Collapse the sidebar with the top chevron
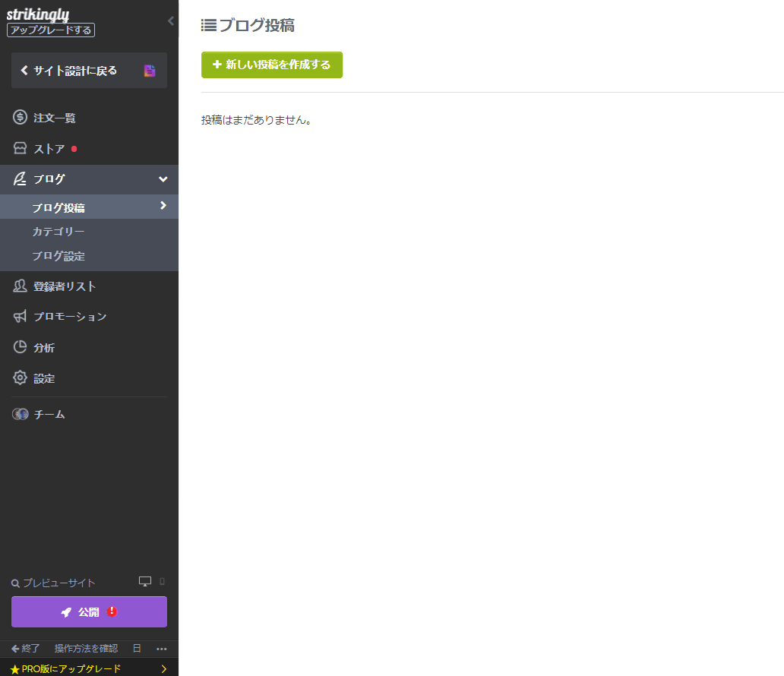This screenshot has width=784, height=676. (x=170, y=21)
